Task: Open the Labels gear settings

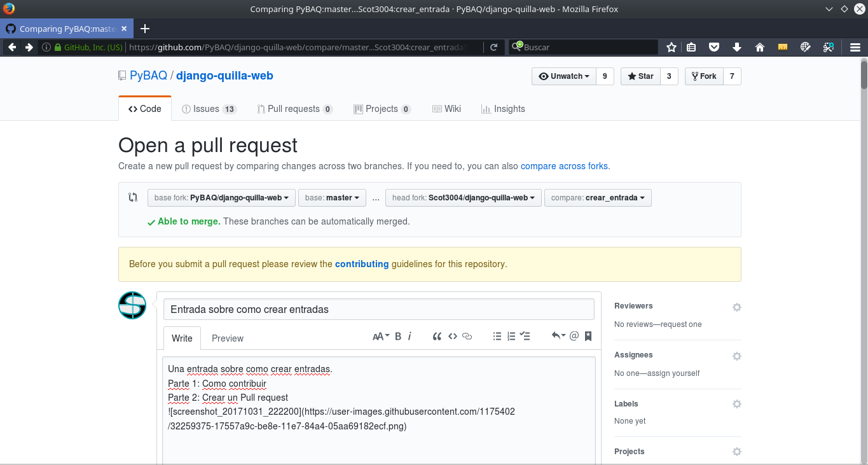Action: tap(736, 404)
